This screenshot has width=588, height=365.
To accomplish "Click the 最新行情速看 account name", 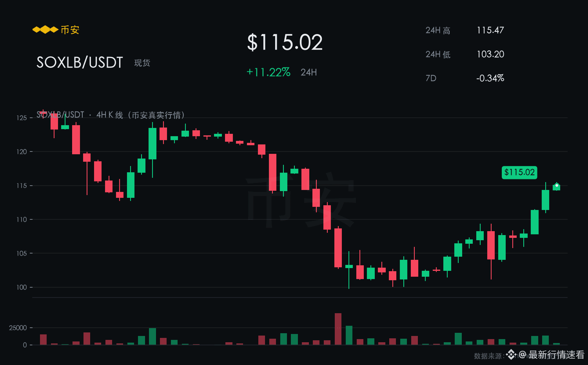I will coord(557,355).
